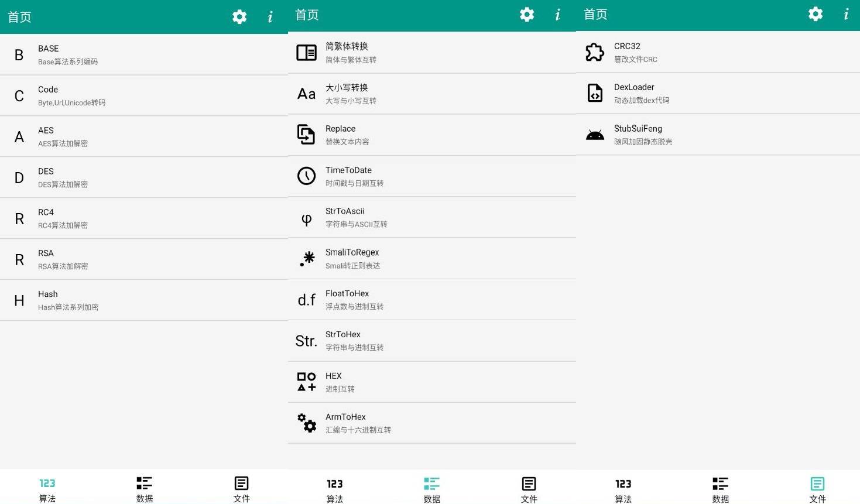Switch to 算法 tab in right screen
This screenshot has width=860, height=504.
click(623, 491)
